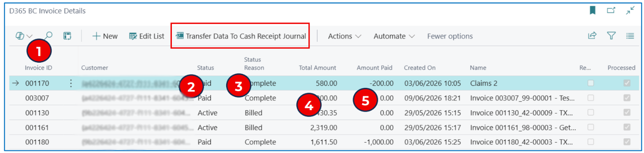Click Active status of invoice 001161
Image resolution: width=644 pixels, height=153 pixels.
(208, 127)
